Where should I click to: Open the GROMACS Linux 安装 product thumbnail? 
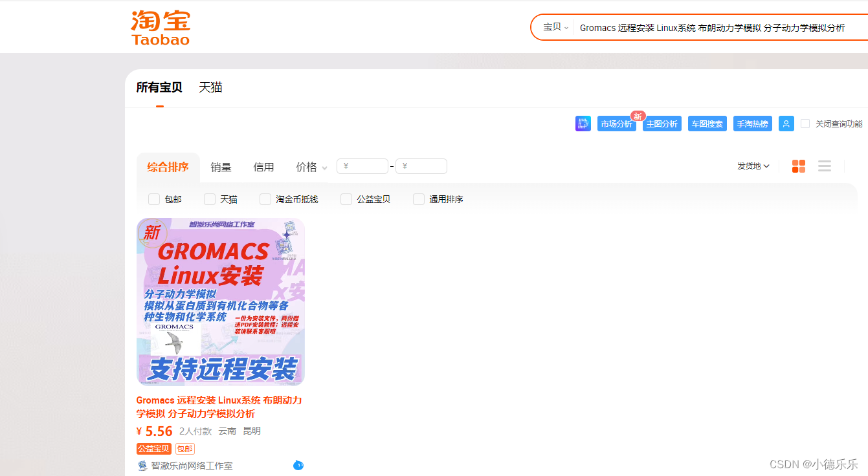pos(221,301)
